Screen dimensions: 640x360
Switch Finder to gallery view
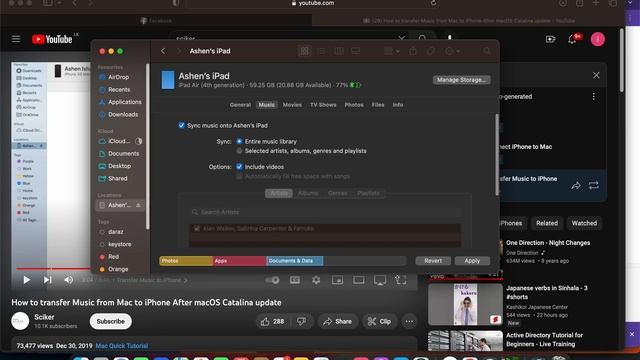click(356, 51)
